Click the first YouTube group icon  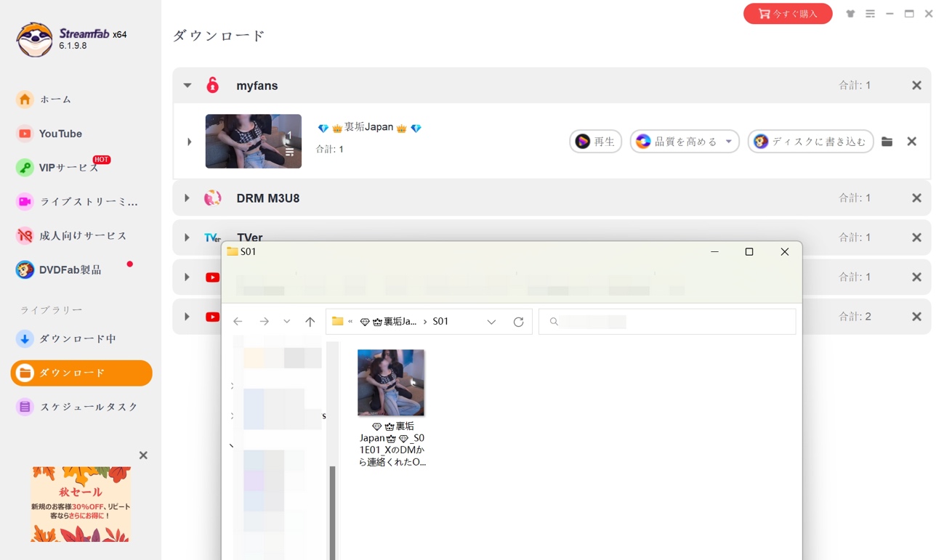213,277
